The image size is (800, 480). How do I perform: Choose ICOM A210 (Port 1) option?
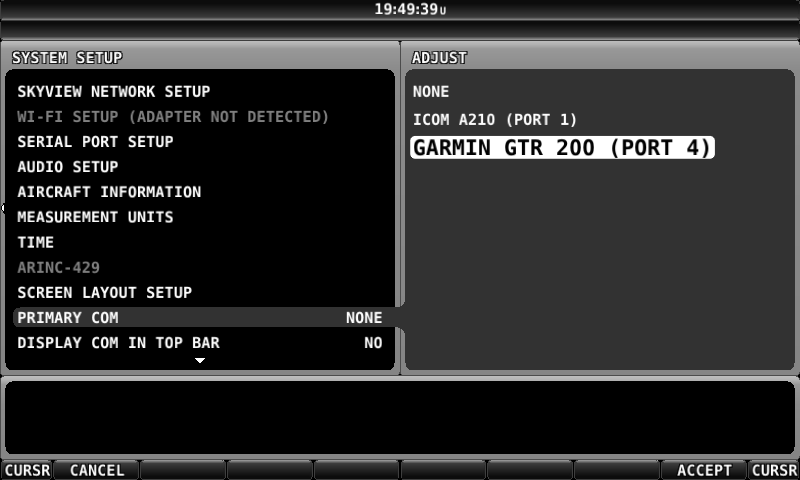pos(494,120)
